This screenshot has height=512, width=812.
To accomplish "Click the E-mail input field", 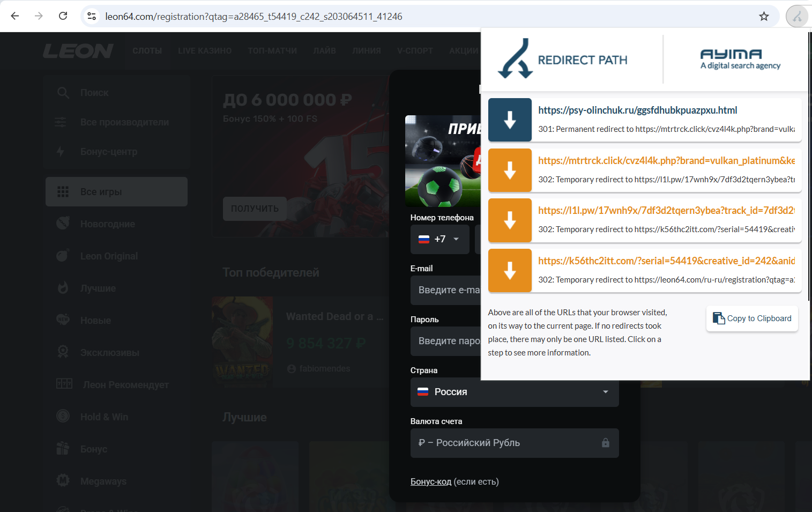I will (x=446, y=290).
